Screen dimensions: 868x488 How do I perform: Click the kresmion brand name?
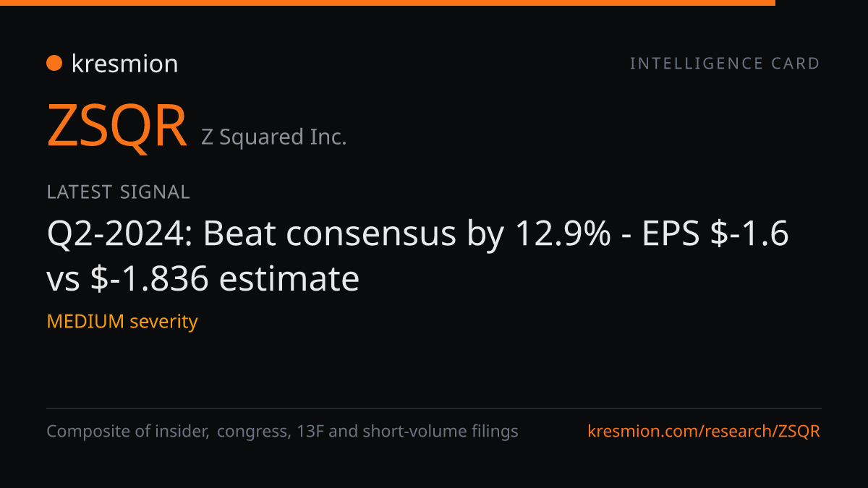click(x=124, y=64)
